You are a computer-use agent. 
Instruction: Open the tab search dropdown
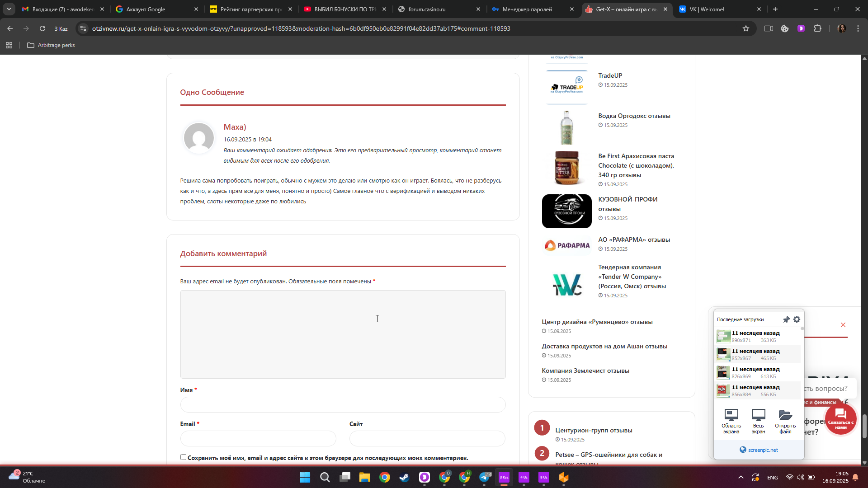point(9,9)
